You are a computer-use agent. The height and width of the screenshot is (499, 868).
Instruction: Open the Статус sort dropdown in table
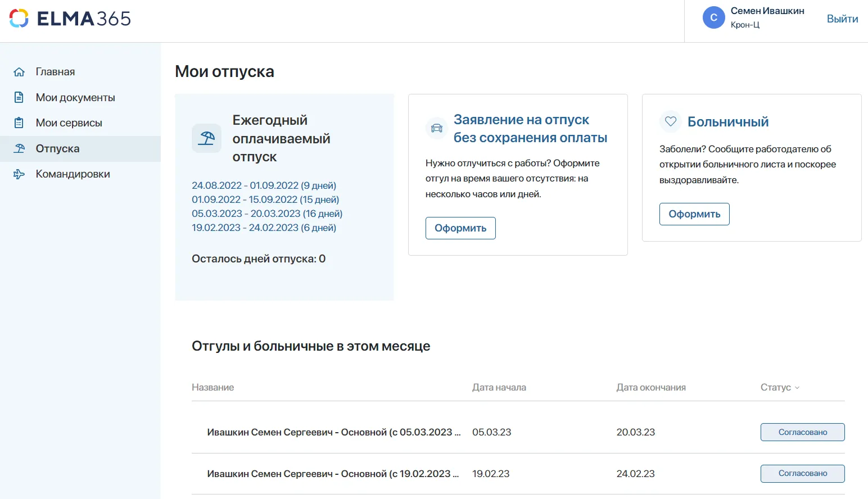[x=780, y=387]
